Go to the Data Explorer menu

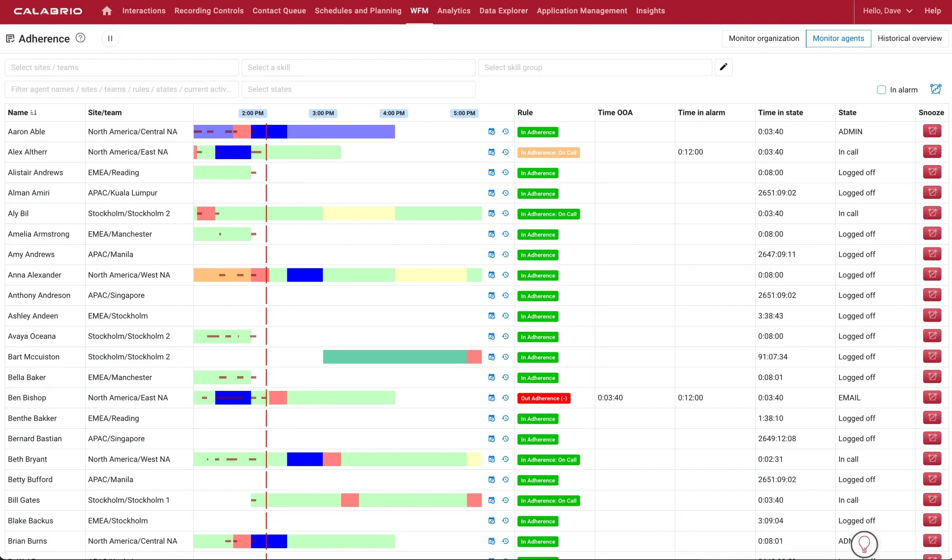(503, 10)
